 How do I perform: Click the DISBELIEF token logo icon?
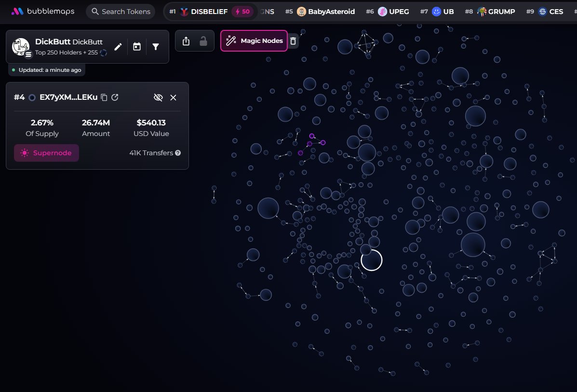pos(184,12)
